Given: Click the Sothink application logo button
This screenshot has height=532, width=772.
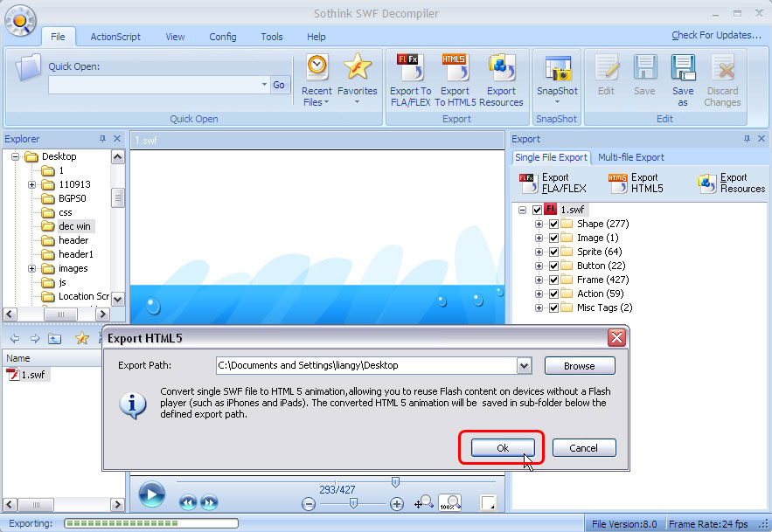Looking at the screenshot, I should [x=20, y=21].
